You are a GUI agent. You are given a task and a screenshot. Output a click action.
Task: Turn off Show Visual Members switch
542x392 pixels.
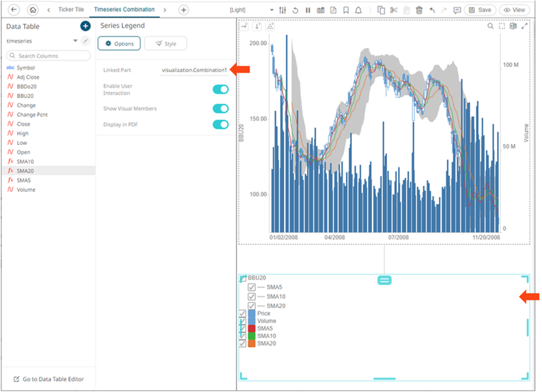[221, 108]
